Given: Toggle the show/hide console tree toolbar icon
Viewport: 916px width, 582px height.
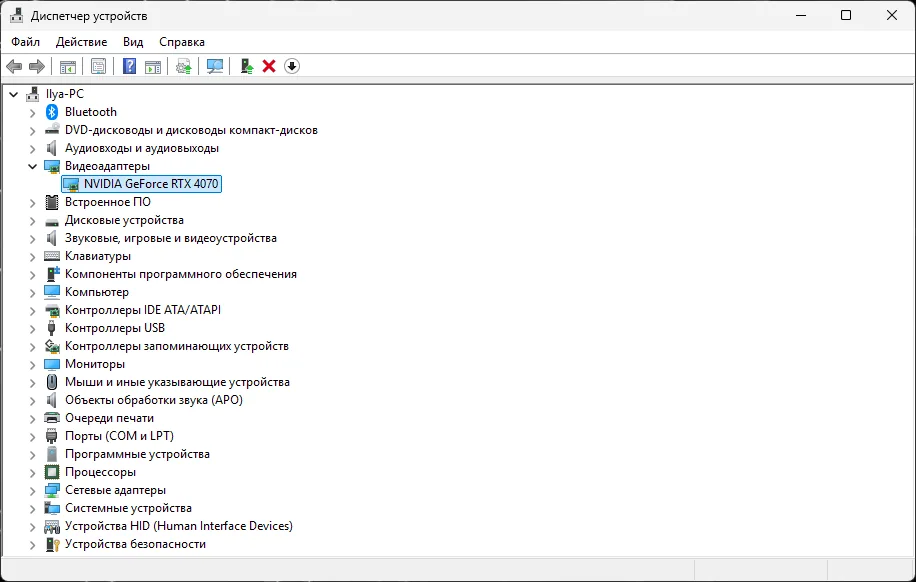Looking at the screenshot, I should [x=68, y=66].
